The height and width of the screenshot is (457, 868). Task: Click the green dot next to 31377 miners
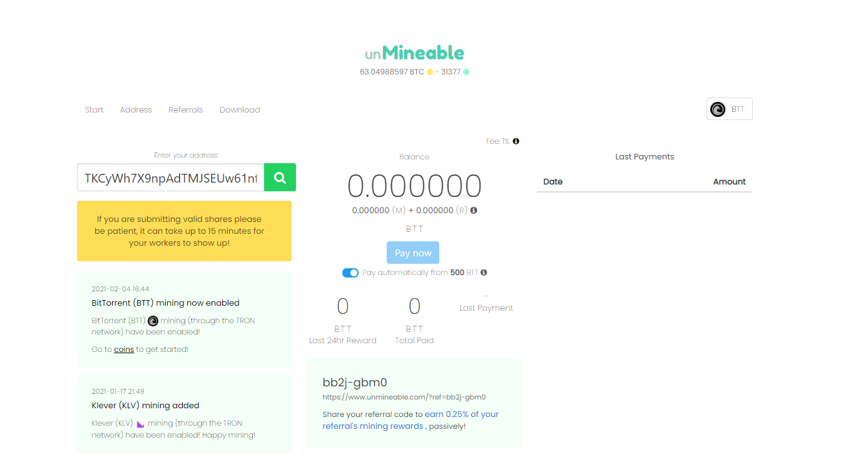tap(465, 72)
